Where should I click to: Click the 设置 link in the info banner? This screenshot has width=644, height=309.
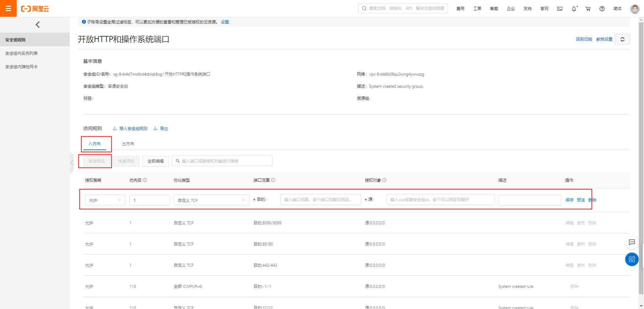click(225, 22)
